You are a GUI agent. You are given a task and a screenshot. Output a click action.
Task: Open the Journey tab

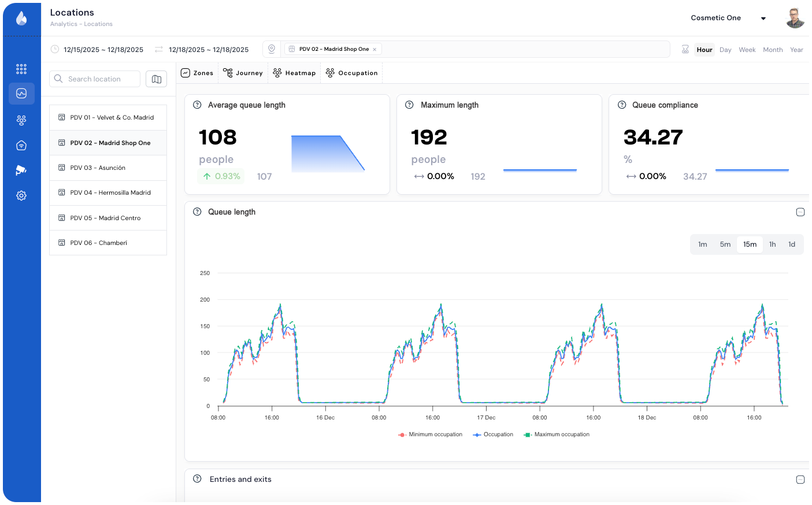click(x=243, y=73)
